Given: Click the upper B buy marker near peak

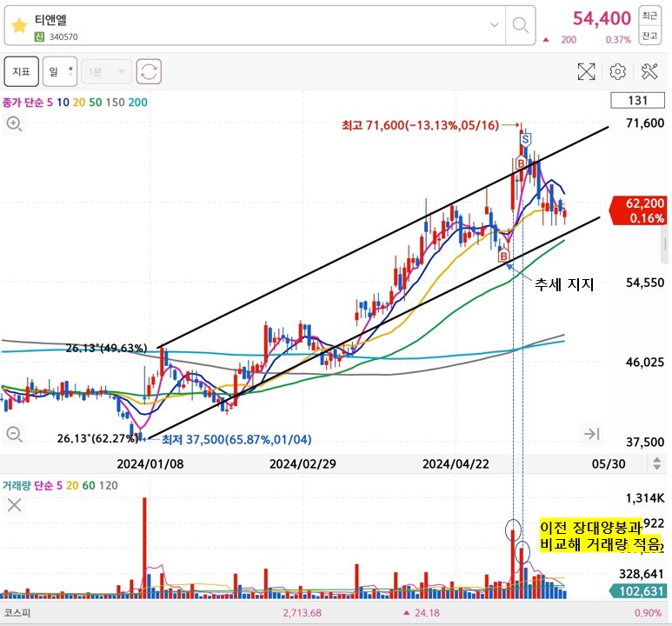Looking at the screenshot, I should point(521,163).
